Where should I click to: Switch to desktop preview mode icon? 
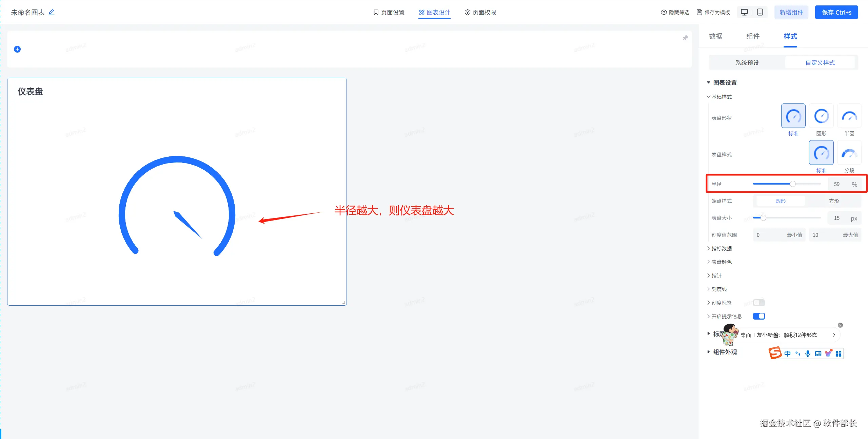click(745, 12)
